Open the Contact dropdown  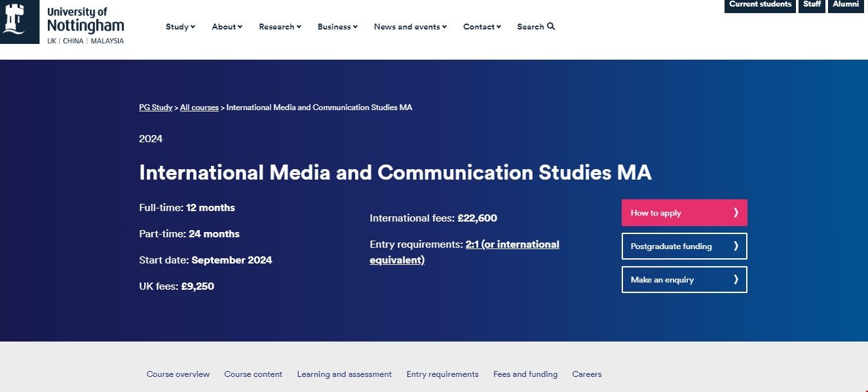click(x=481, y=27)
